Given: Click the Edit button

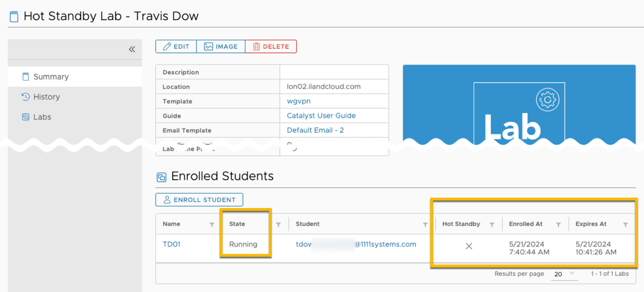Looking at the screenshot, I should 176,47.
